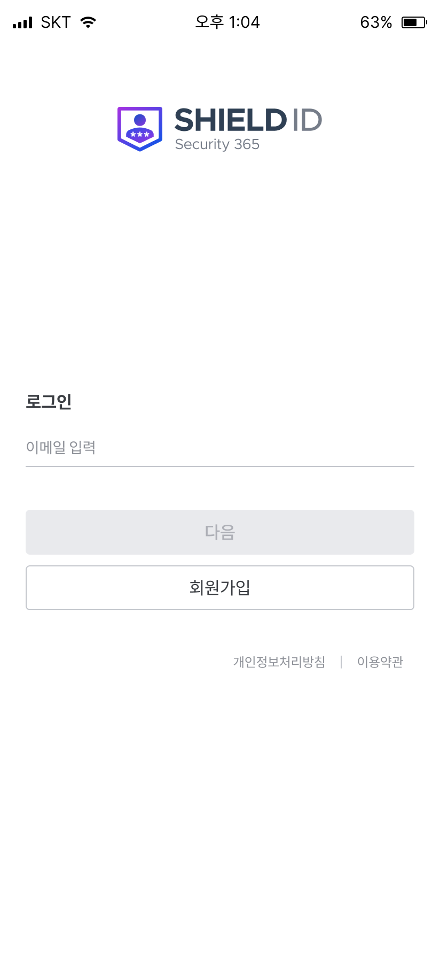
Task: Tap the Wi-Fi icon in status bar
Action: (x=88, y=22)
